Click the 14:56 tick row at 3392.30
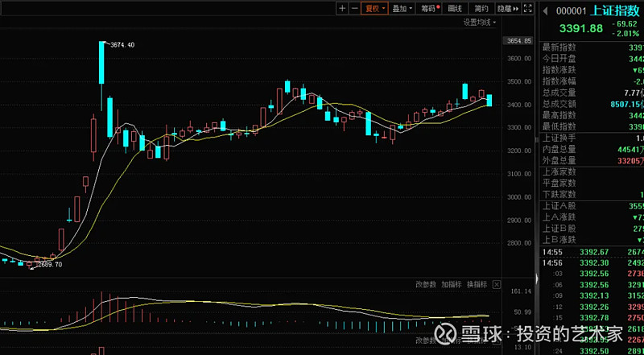Image resolution: width=644 pixels, height=355 pixels. point(592,263)
